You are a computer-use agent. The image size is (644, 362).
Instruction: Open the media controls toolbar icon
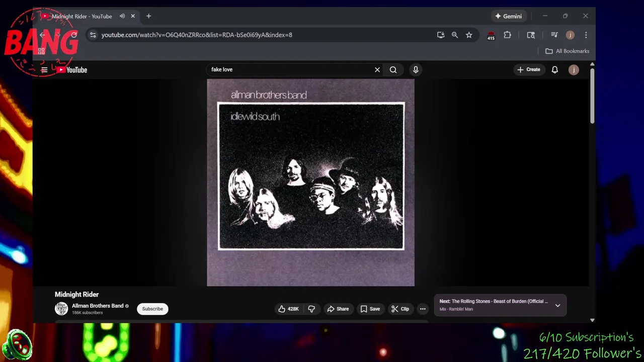coord(554,35)
